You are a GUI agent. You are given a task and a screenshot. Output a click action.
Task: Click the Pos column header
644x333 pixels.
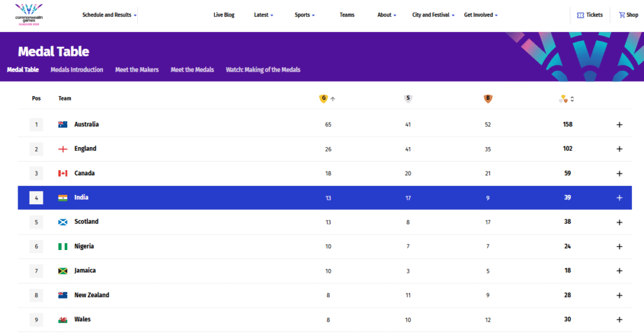pyautogui.click(x=36, y=99)
